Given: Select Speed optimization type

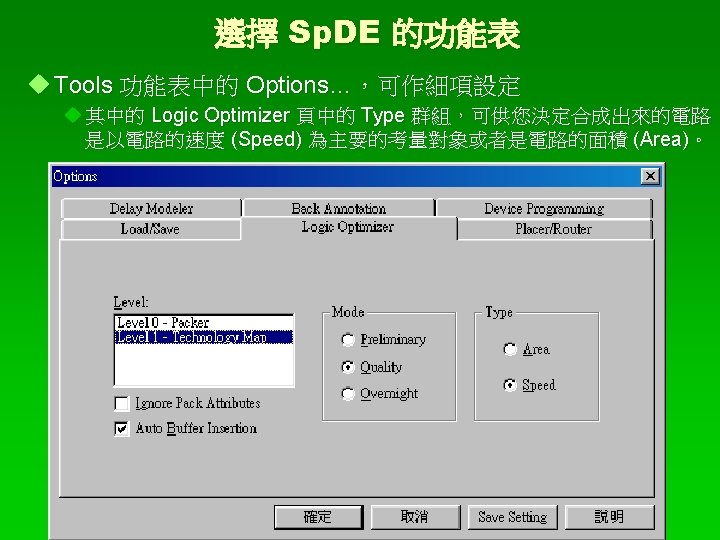Looking at the screenshot, I should 510,385.
